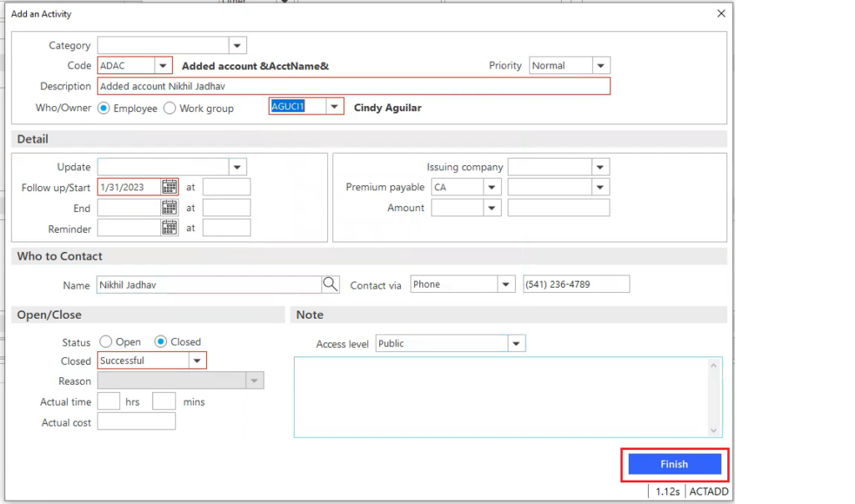
Task: Expand the Closed dropdown showing Successful
Action: click(197, 360)
